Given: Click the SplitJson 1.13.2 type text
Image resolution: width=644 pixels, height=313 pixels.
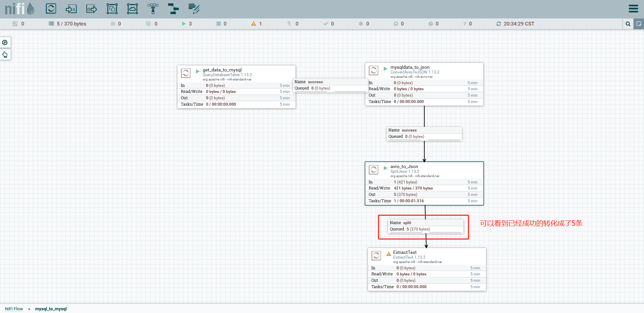Looking at the screenshot, I should [x=405, y=171].
